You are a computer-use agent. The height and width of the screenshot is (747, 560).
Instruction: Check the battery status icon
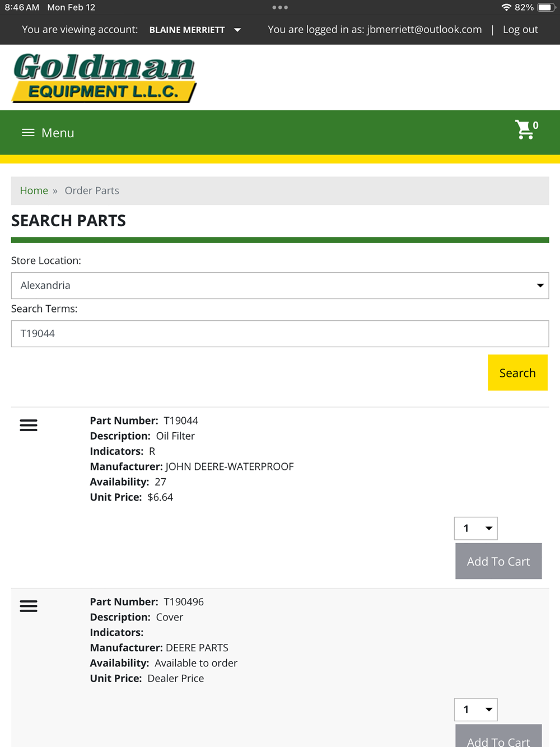[x=545, y=7]
